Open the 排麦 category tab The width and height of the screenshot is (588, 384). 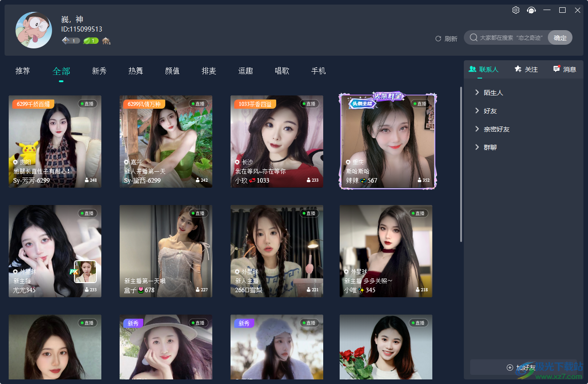click(x=209, y=71)
